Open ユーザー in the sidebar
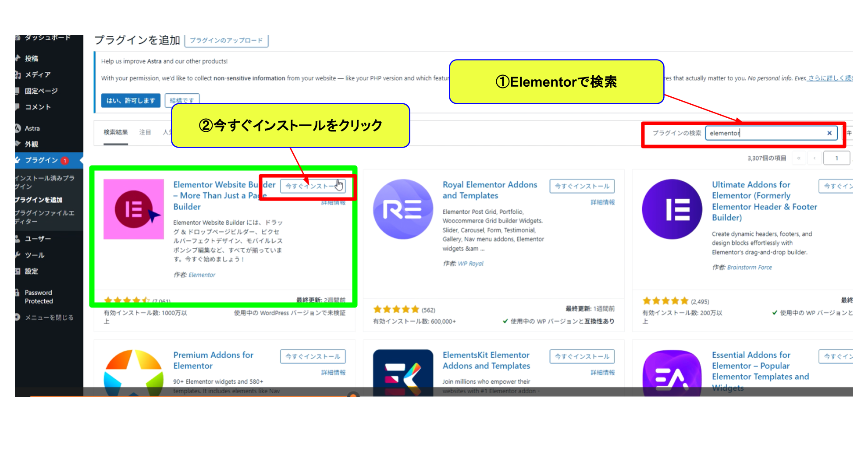This screenshot has width=868, height=473. point(38,239)
